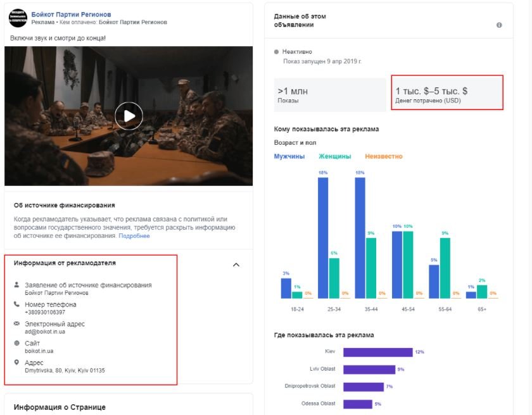Screen dimensions: 532x415
Task: Open the Подробнее link
Action: 134,236
